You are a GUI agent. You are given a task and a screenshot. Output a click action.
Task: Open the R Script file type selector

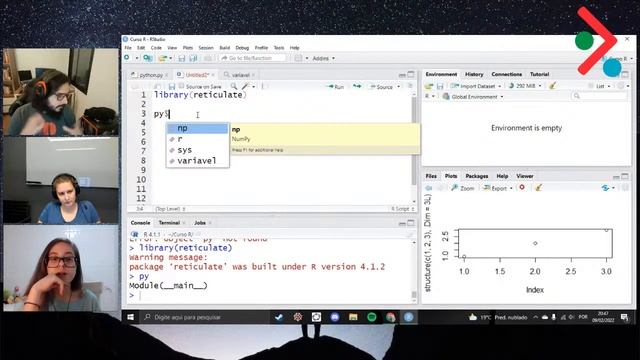click(x=403, y=209)
